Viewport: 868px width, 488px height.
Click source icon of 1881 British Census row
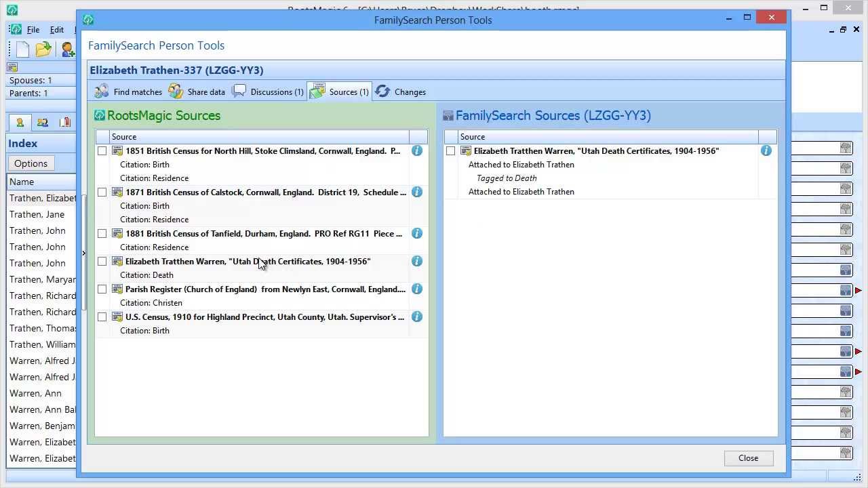[x=117, y=234]
